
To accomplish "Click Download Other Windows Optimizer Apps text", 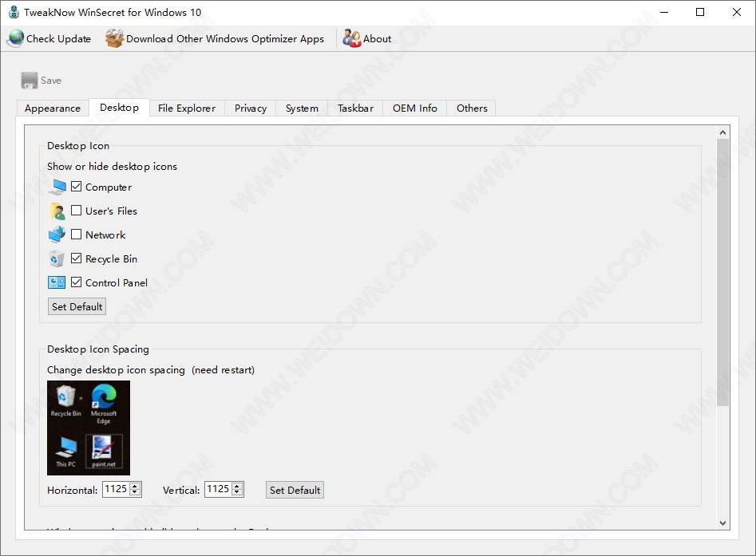I will (225, 39).
